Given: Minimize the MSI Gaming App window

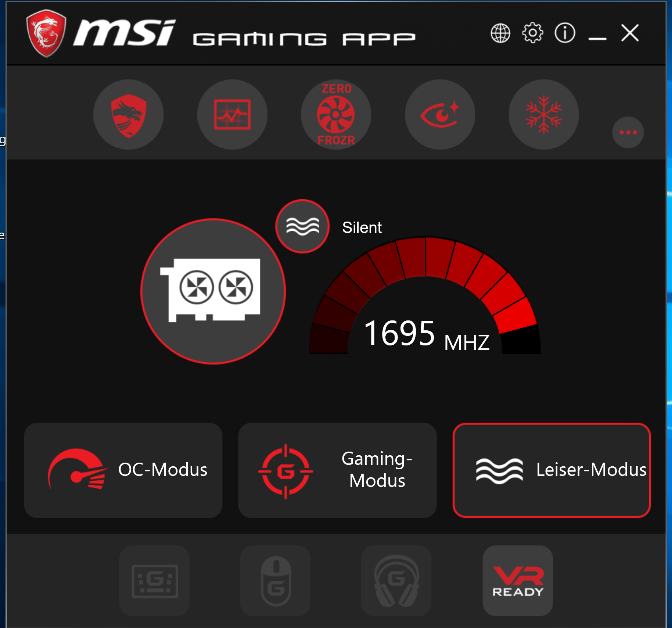Looking at the screenshot, I should pyautogui.click(x=597, y=38).
